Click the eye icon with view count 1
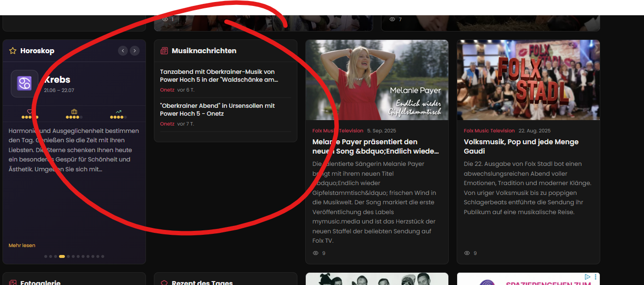This screenshot has height=285, width=644. click(165, 19)
